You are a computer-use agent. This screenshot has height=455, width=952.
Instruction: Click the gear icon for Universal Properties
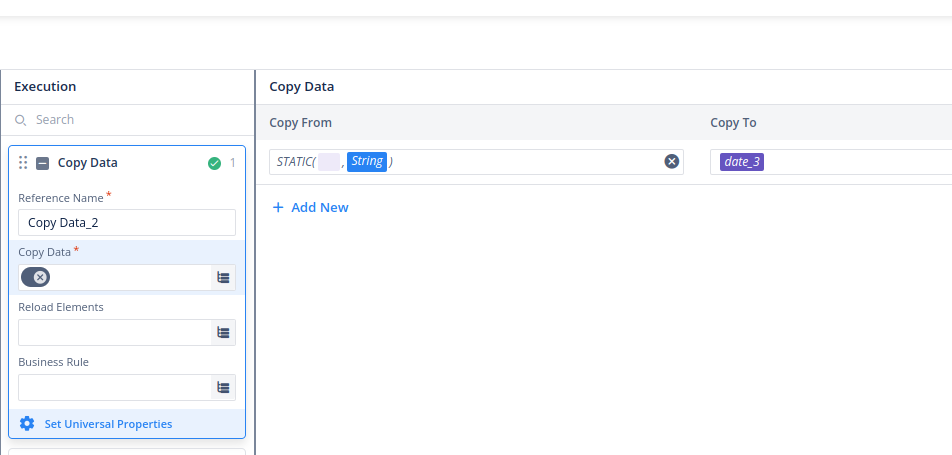pos(27,424)
